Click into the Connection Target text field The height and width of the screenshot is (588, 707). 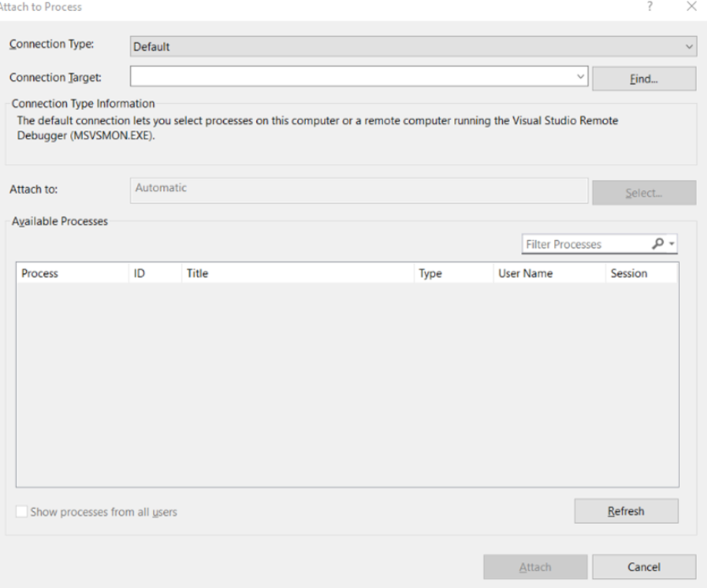[352, 76]
